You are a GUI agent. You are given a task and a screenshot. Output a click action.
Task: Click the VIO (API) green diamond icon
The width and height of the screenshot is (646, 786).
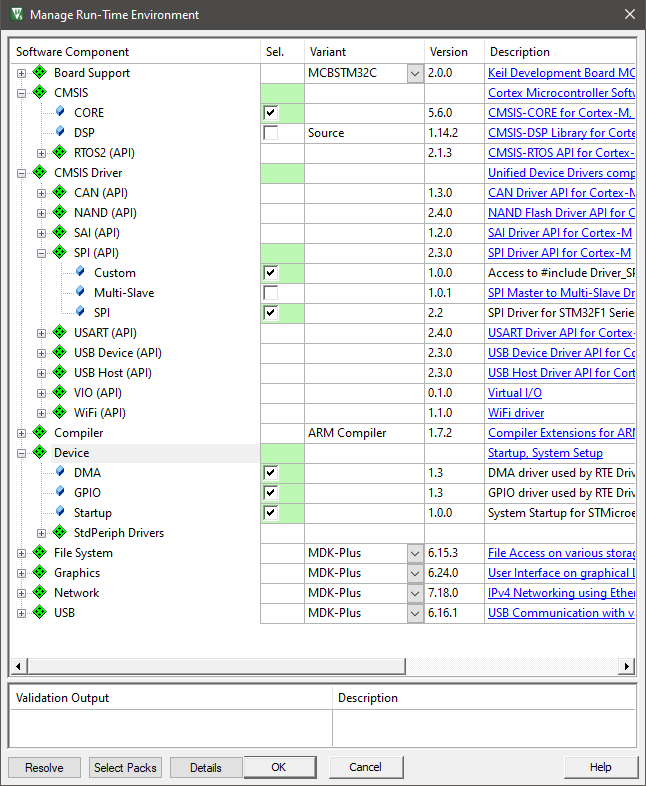(60, 392)
